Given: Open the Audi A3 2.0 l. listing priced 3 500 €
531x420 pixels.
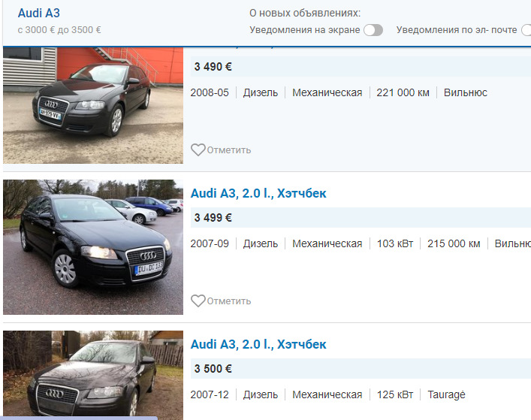Looking at the screenshot, I should point(258,344).
